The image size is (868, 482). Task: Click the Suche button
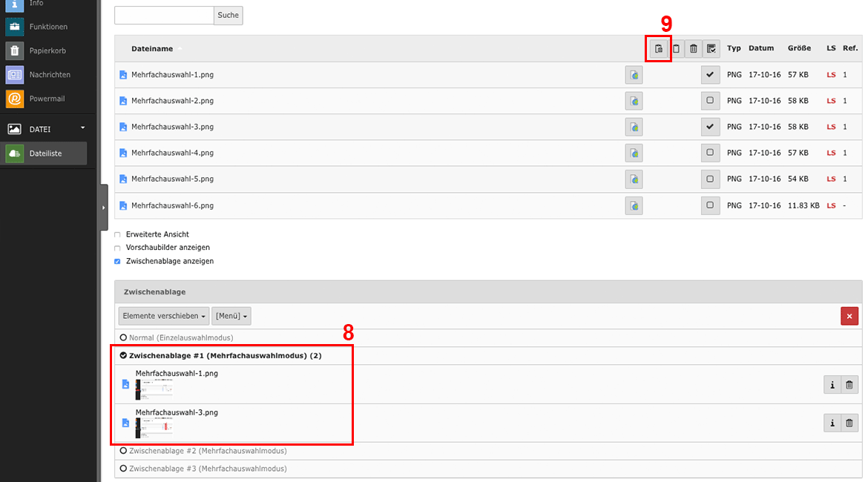228,16
